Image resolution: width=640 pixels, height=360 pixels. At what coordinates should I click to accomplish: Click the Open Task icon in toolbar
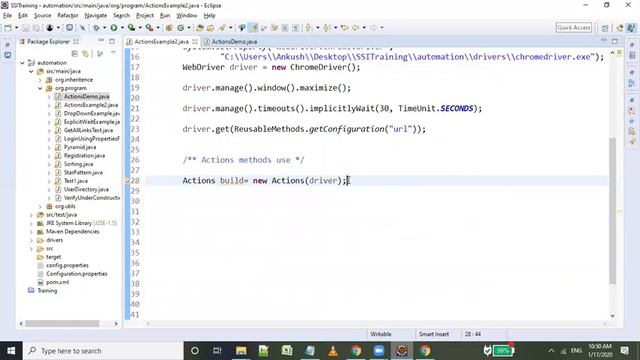211,28
